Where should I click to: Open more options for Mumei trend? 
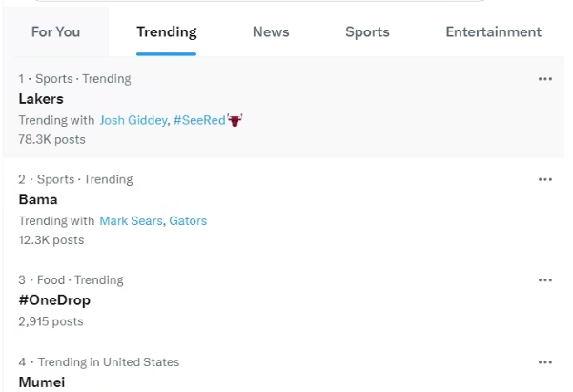point(544,362)
